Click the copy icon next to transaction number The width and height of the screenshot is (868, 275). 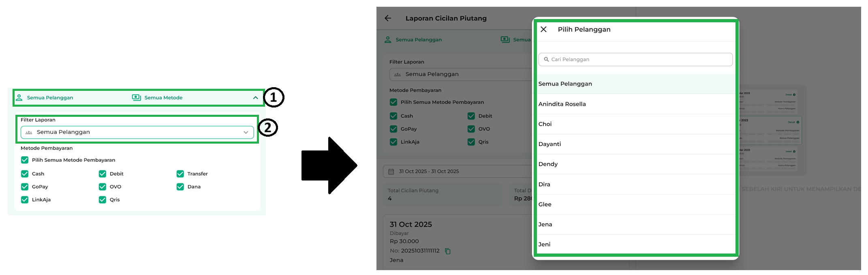click(x=448, y=251)
